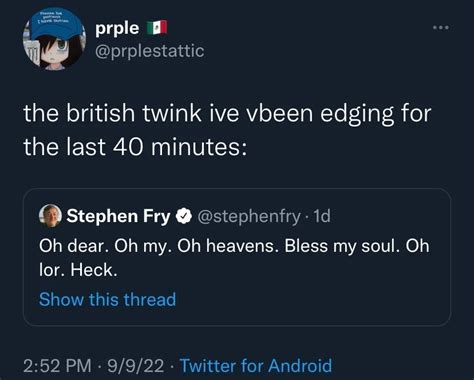This screenshot has width=474, height=380.
Task: Click the 9/9/22 date
Action: [136, 366]
